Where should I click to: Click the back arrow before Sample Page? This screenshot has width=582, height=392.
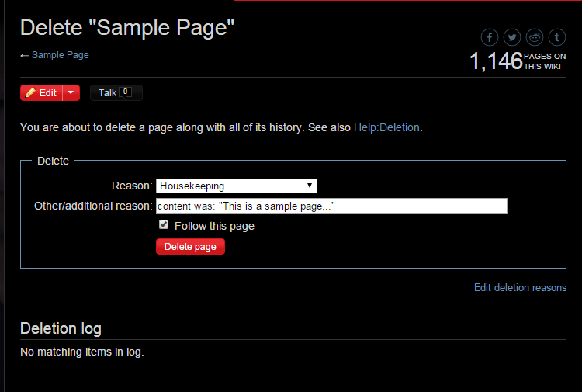click(x=25, y=56)
